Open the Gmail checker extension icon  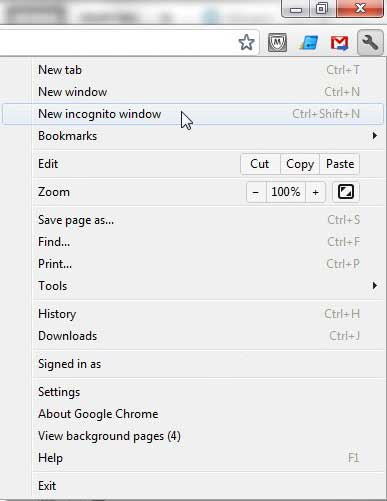click(x=339, y=43)
